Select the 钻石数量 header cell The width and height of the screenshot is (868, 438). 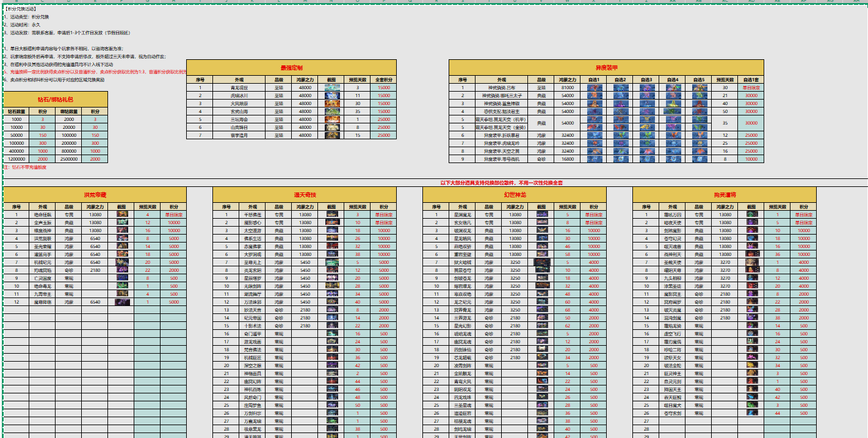click(16, 112)
